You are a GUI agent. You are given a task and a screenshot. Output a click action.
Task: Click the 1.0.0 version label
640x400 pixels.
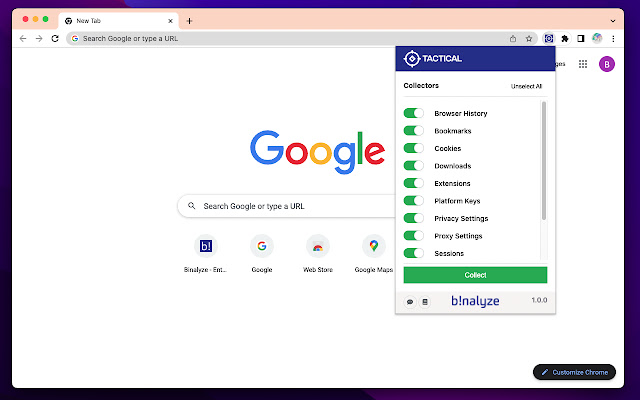pos(539,300)
